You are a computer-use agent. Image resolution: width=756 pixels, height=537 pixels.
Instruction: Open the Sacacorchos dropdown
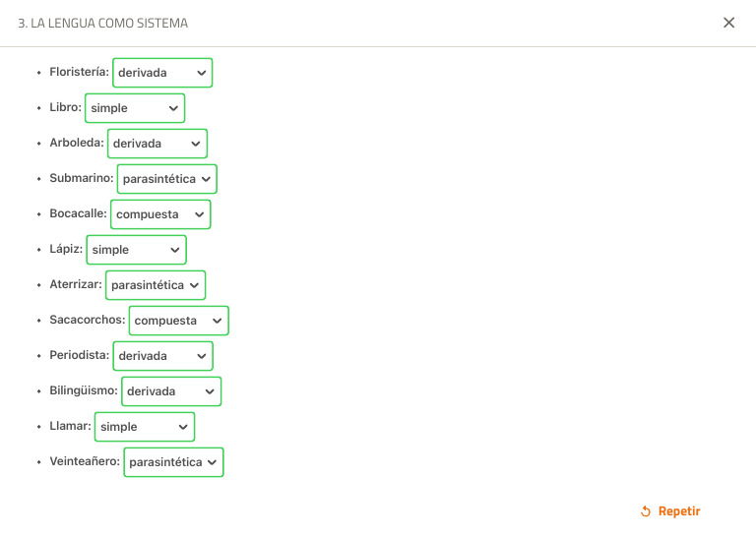click(x=179, y=321)
